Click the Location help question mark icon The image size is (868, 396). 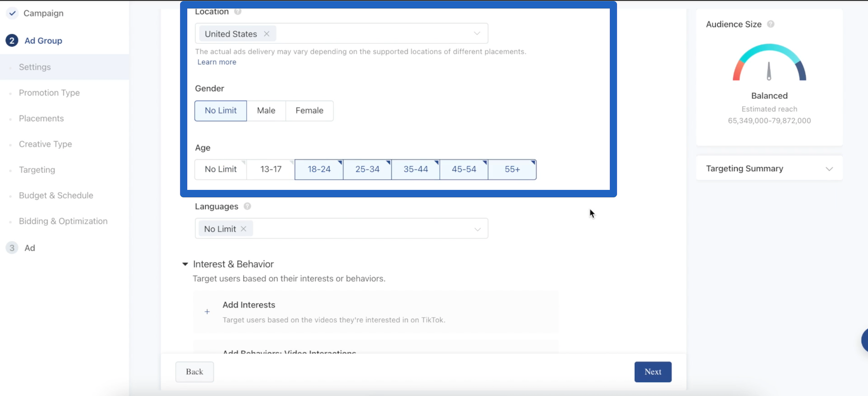pos(237,11)
